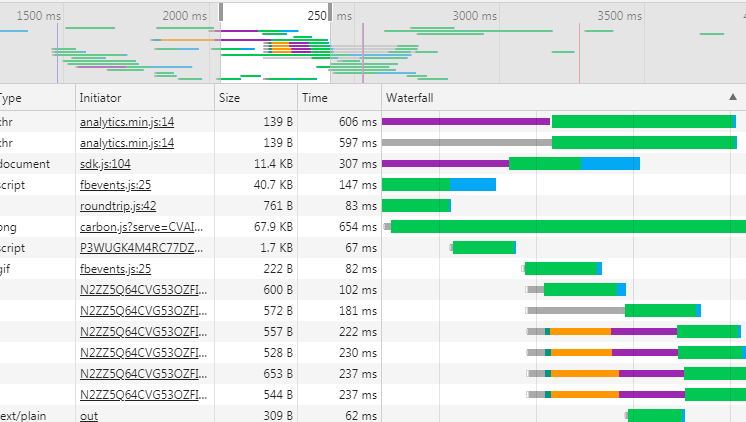Image resolution: width=746 pixels, height=422 pixels.
Task: Open the sdk.js:104 initiator link
Action: point(105,163)
